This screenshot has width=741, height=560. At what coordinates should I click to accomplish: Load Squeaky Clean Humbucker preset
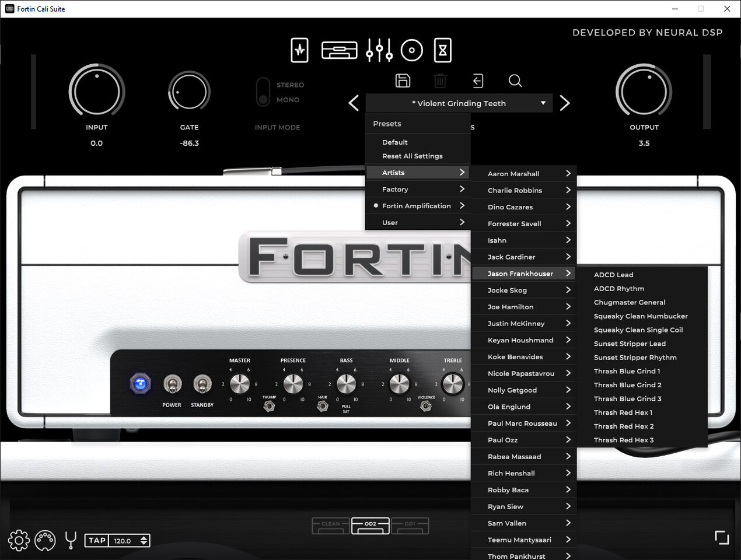[x=642, y=316]
